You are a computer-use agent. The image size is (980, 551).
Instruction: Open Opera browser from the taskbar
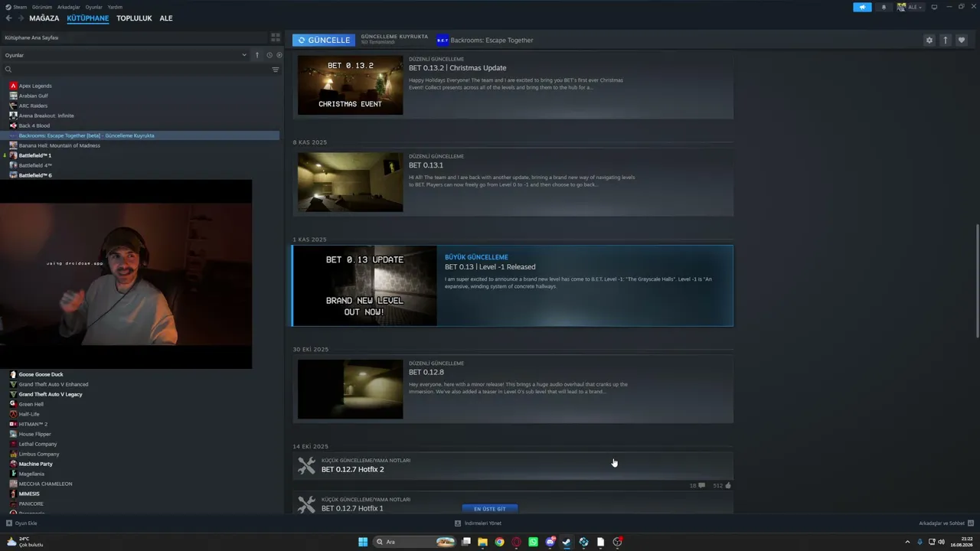[516, 542]
